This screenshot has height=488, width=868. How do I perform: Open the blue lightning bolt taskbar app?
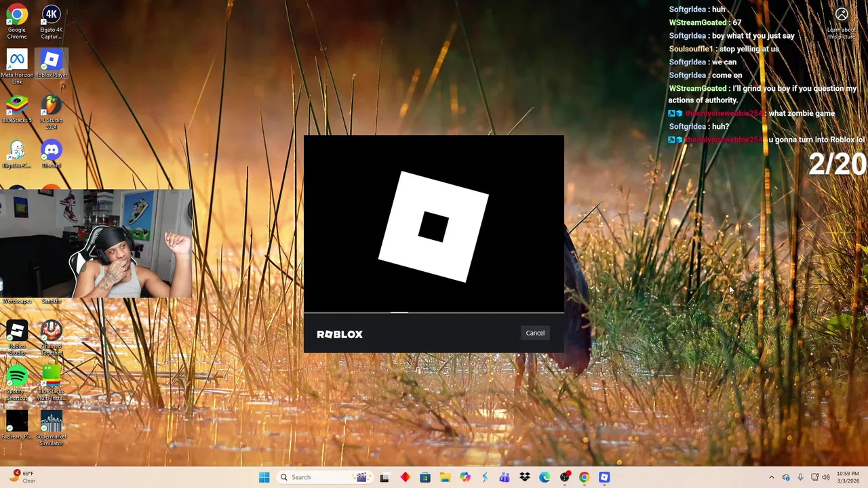(x=485, y=477)
